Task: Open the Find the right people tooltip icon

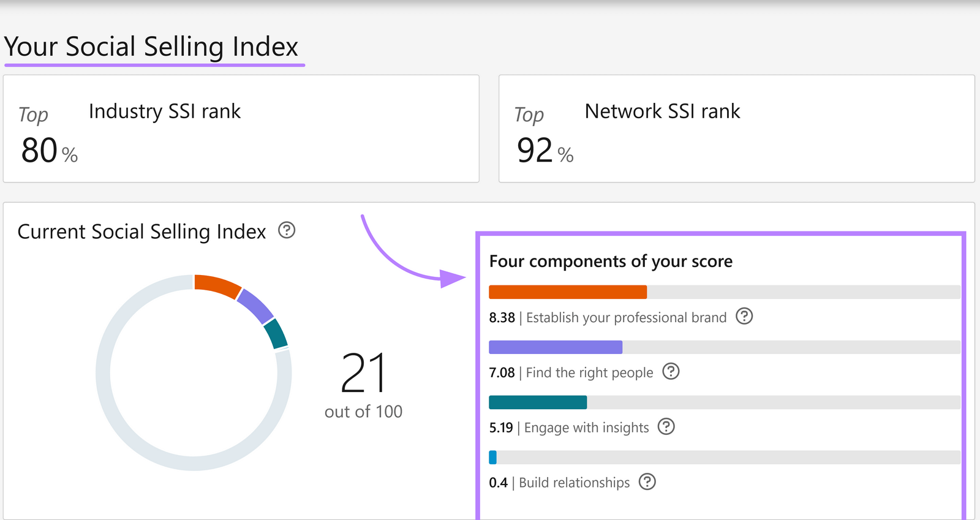Action: pos(671,372)
